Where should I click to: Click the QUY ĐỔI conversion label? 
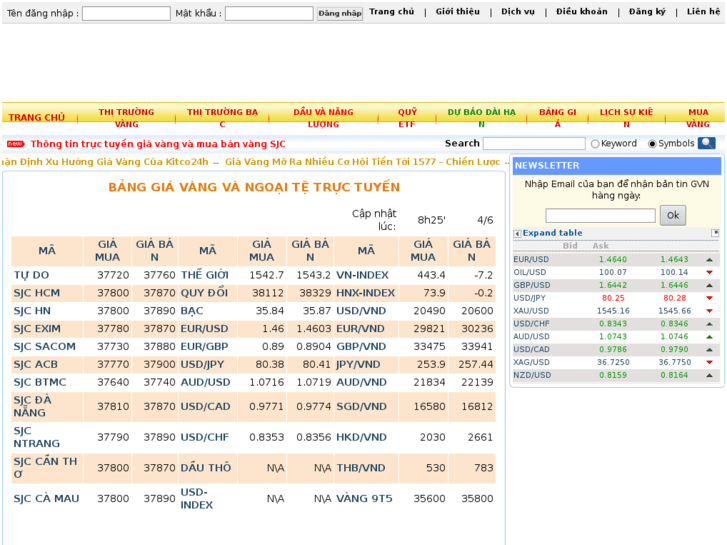(204, 293)
